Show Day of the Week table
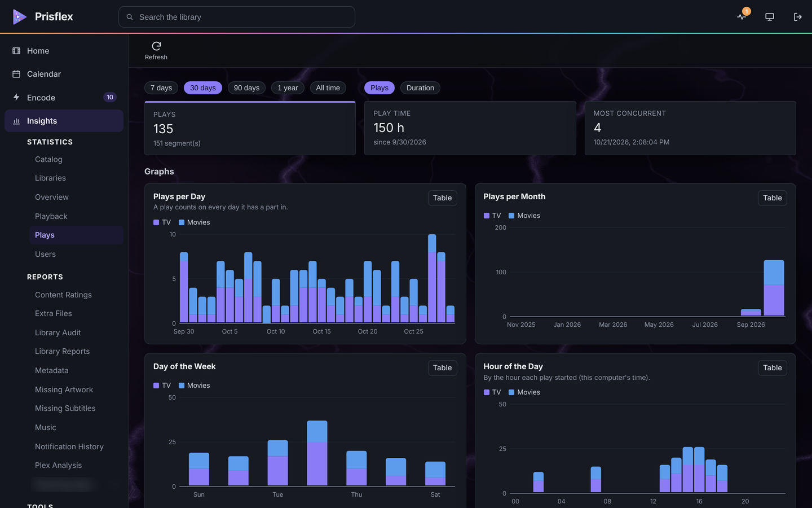The image size is (812, 508). tap(443, 368)
